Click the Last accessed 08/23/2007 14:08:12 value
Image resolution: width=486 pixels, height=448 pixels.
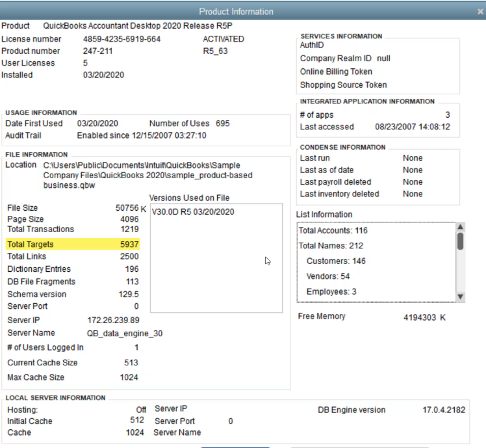pyautogui.click(x=413, y=127)
